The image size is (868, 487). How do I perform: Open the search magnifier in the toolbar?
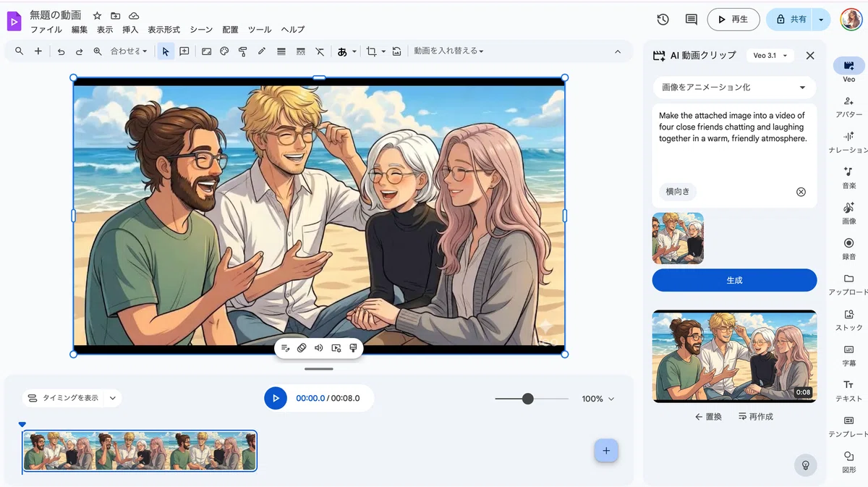point(20,51)
